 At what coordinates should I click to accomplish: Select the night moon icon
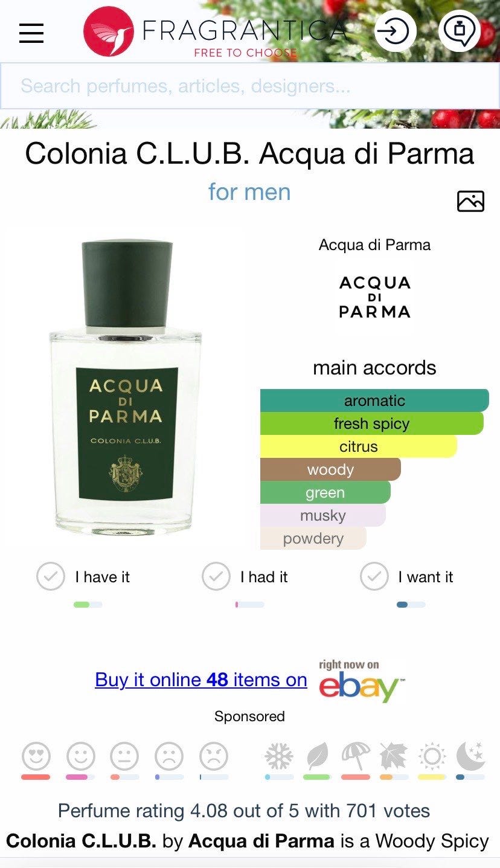click(470, 756)
